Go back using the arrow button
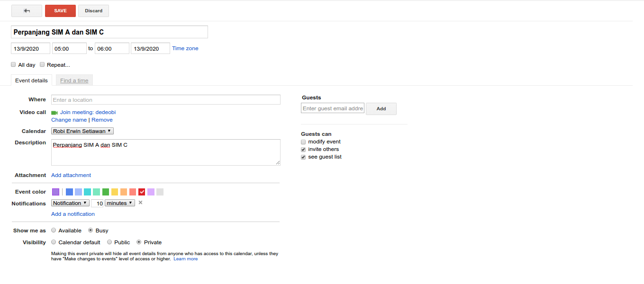This screenshot has height=284, width=644. tap(27, 11)
